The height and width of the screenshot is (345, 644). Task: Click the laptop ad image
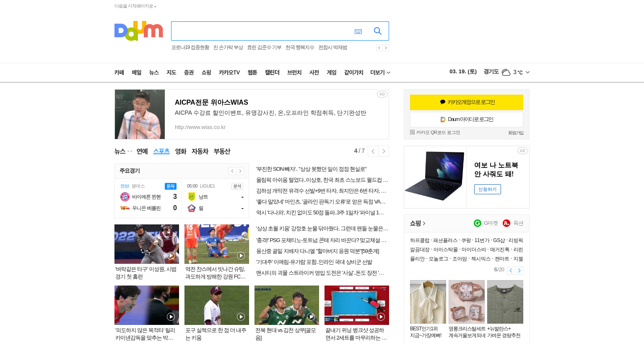point(435,177)
